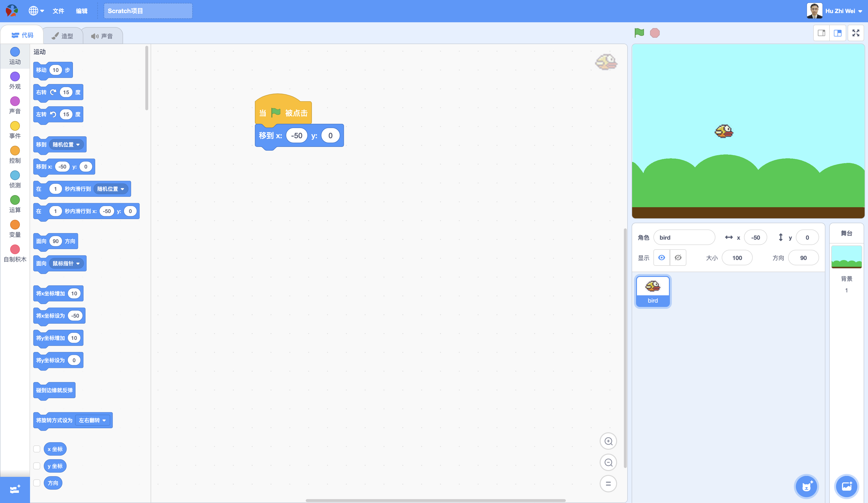This screenshot has height=503, width=868.
Task: Edit the sprite y position field
Action: point(807,237)
